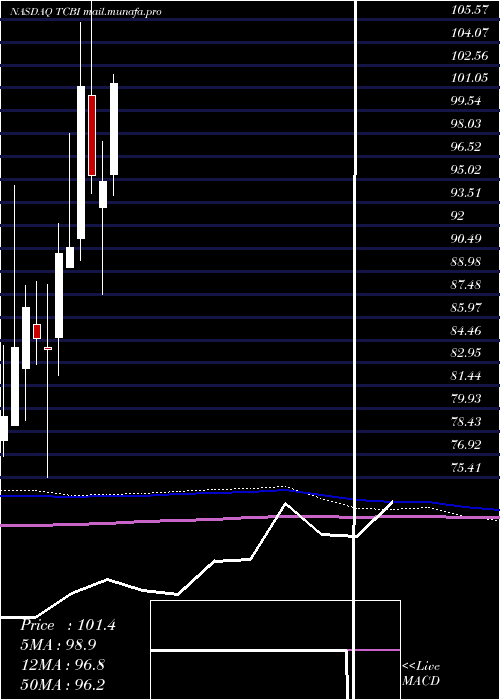Click the '5MA : 98.9' readout
The width and height of the screenshot is (500, 700).
[58, 645]
